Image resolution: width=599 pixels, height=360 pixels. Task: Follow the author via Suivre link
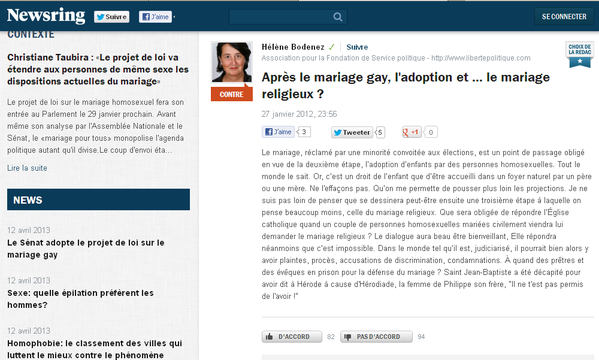click(357, 47)
